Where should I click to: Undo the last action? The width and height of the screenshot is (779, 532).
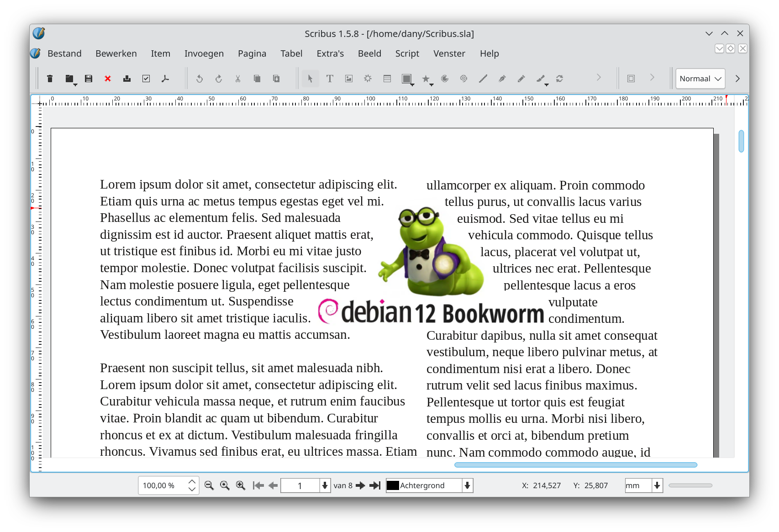(x=200, y=79)
